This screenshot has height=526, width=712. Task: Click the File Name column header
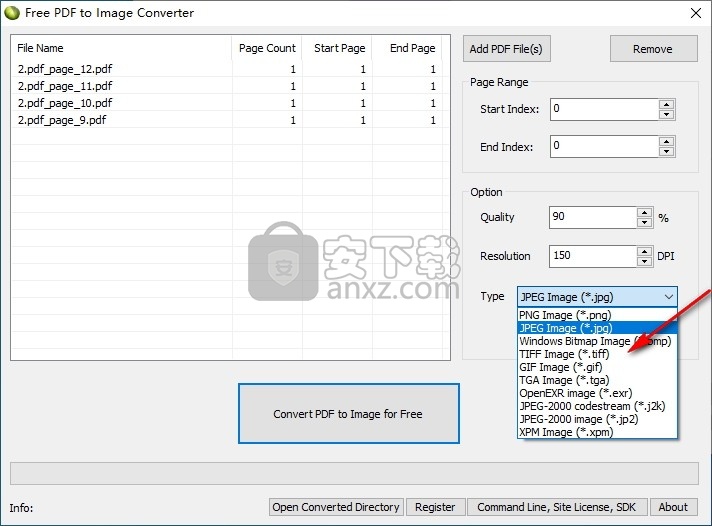122,48
